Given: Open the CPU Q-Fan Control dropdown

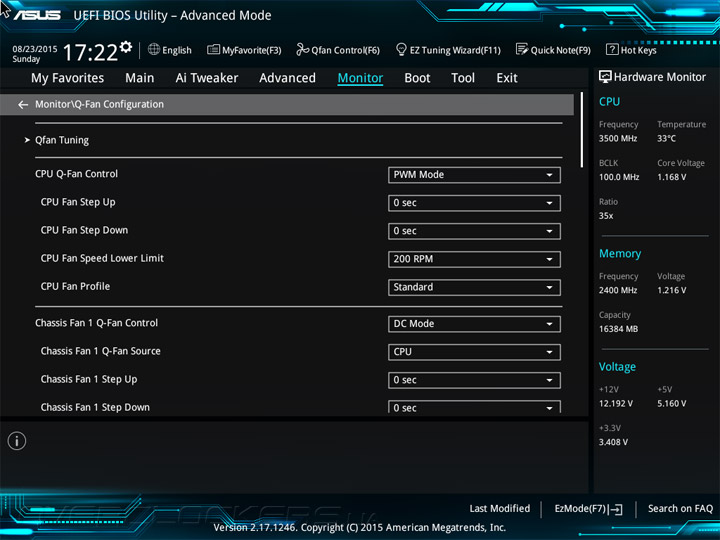Looking at the screenshot, I should point(474,175).
